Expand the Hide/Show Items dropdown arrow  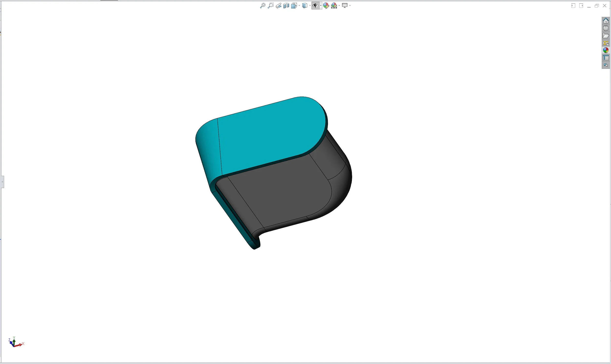(x=320, y=6)
